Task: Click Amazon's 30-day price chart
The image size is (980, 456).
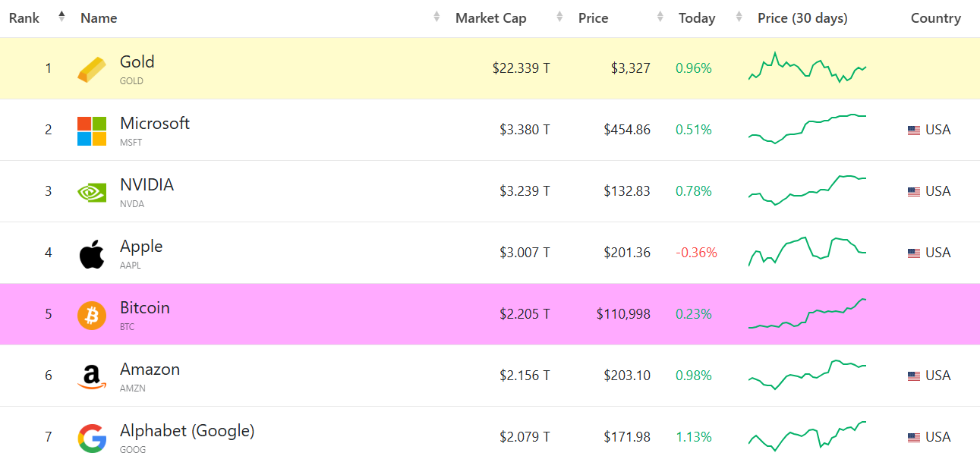Action: pos(808,375)
